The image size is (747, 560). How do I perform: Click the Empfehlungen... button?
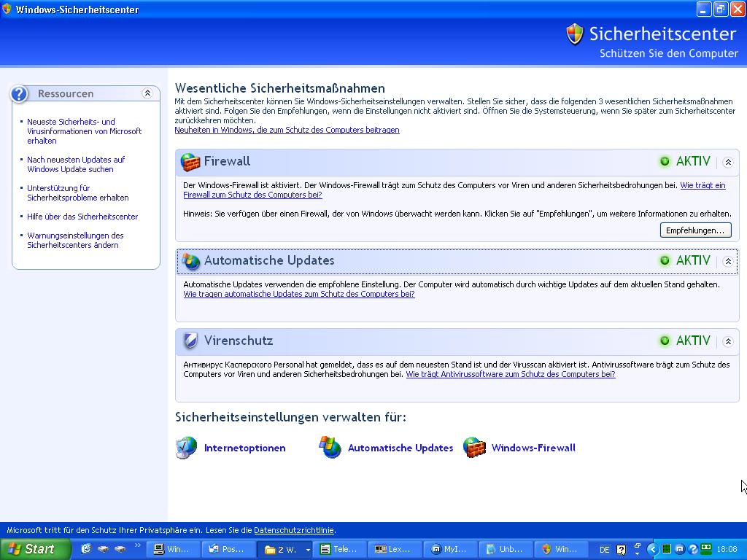pos(695,230)
